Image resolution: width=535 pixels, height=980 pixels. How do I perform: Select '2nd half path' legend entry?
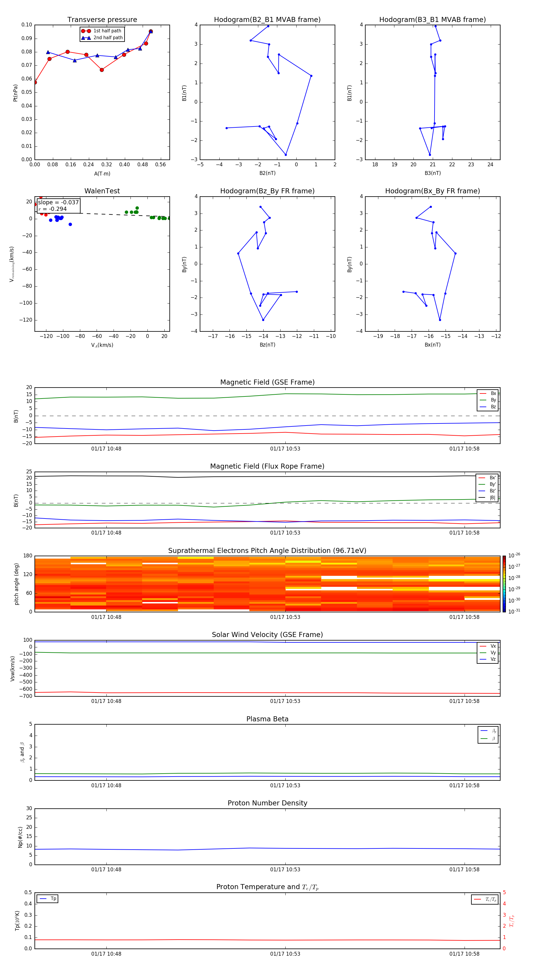(102, 38)
